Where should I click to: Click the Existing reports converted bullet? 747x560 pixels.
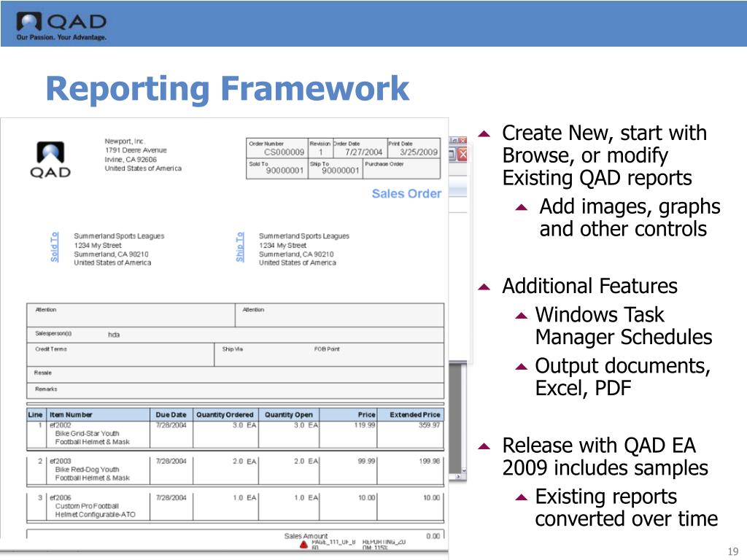(x=627, y=507)
